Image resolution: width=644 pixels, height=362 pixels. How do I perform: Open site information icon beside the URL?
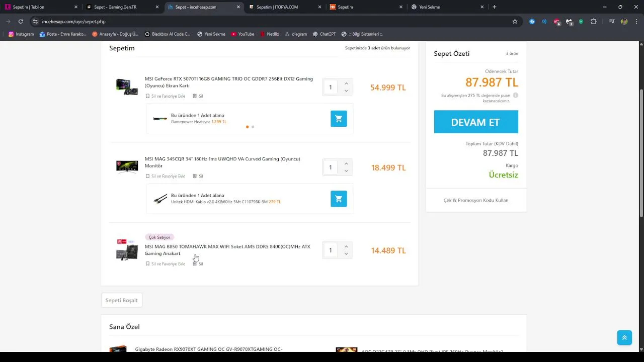coord(35,22)
